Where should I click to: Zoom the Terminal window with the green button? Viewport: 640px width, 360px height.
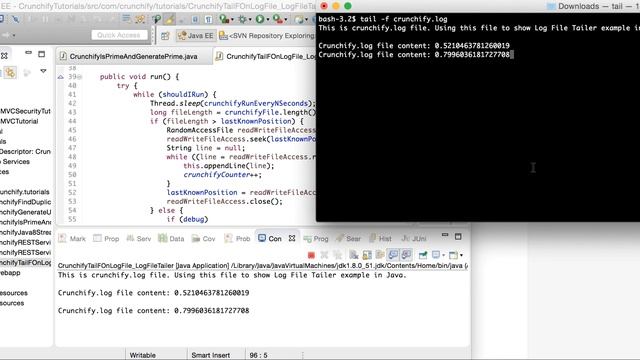(348, 6)
